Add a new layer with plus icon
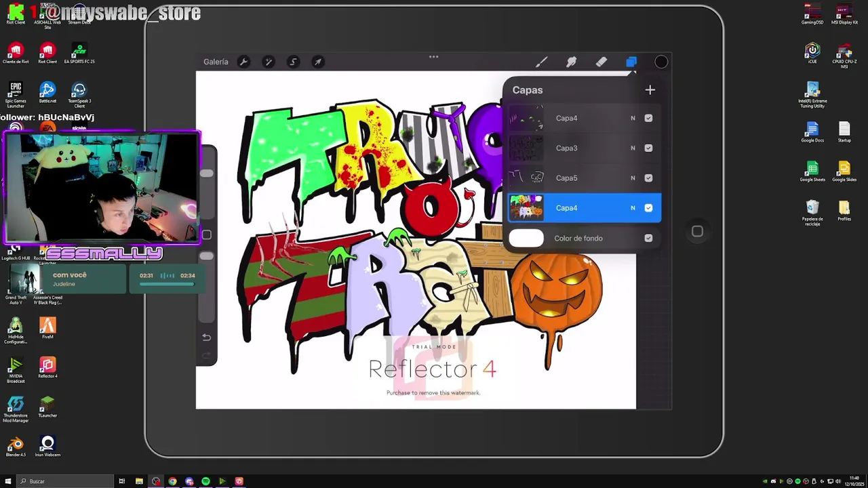Viewport: 868px width, 488px height. [x=650, y=89]
